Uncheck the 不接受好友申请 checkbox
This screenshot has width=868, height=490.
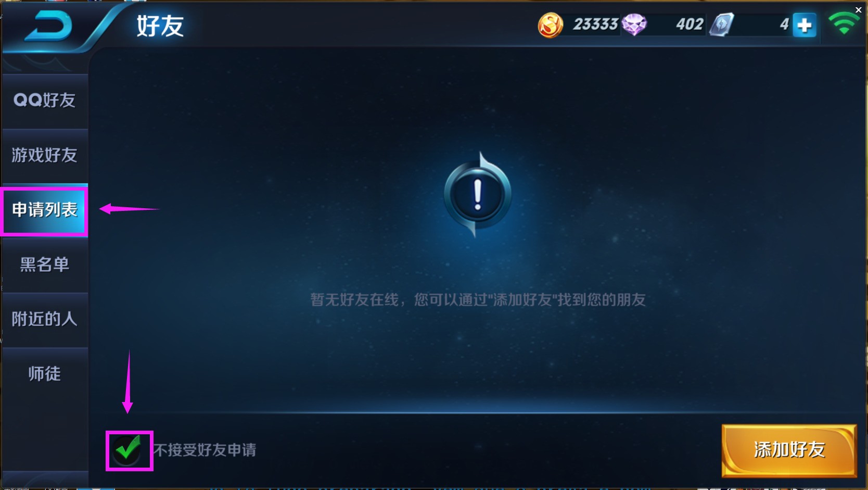pyautogui.click(x=128, y=450)
